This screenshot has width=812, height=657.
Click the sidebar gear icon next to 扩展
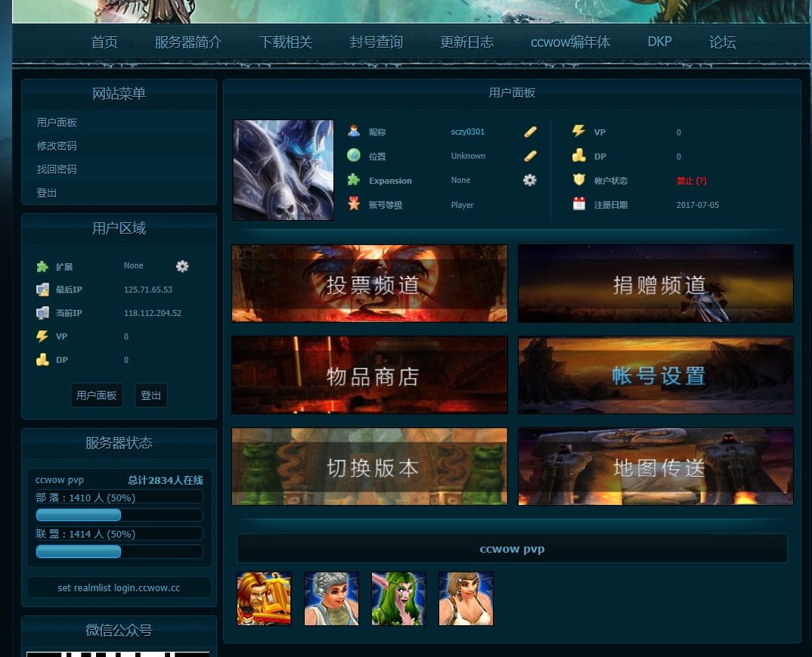182,266
